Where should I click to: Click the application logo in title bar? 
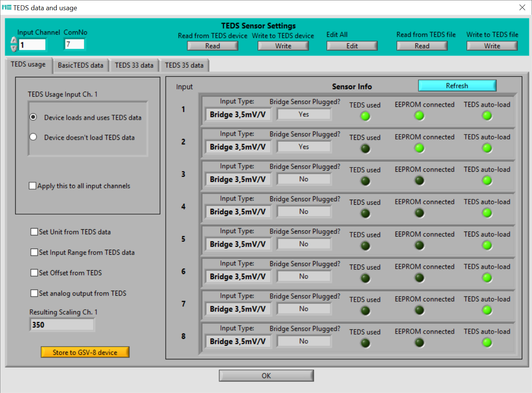coord(6,8)
